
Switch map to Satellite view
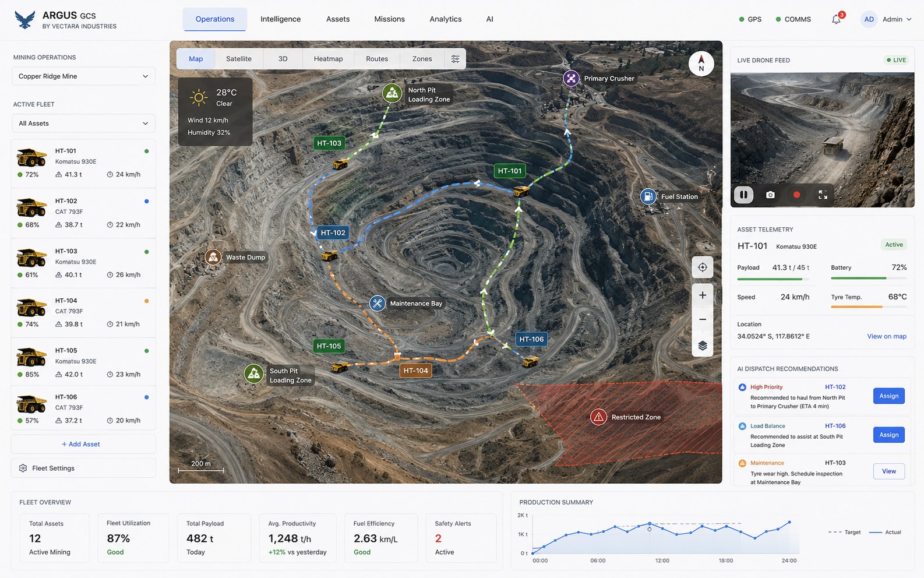pos(239,59)
